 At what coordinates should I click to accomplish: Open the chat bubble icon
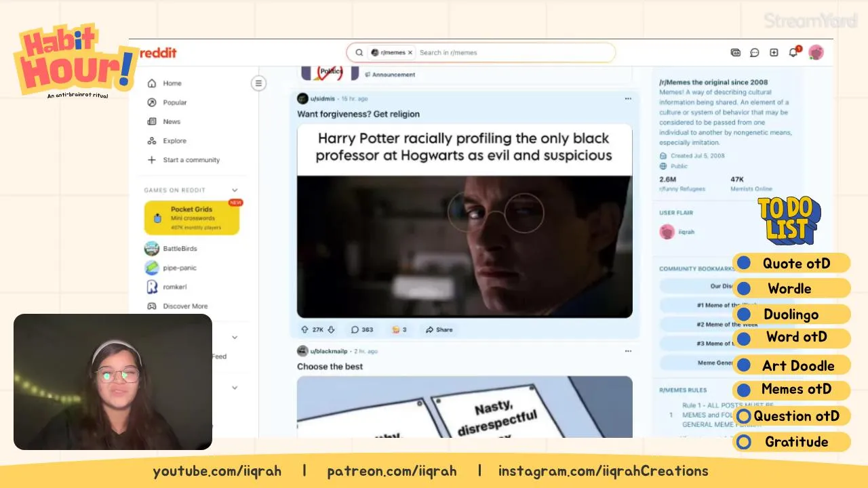pyautogui.click(x=754, y=53)
